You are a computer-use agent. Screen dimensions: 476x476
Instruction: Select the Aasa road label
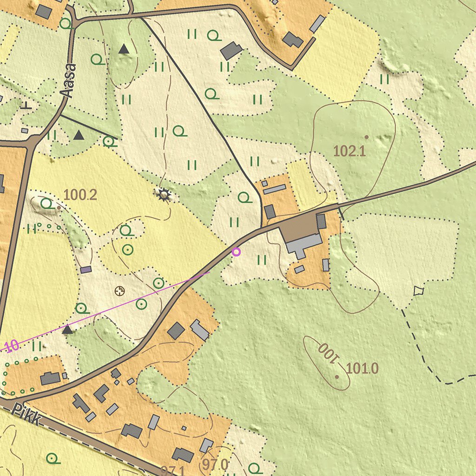click(69, 80)
